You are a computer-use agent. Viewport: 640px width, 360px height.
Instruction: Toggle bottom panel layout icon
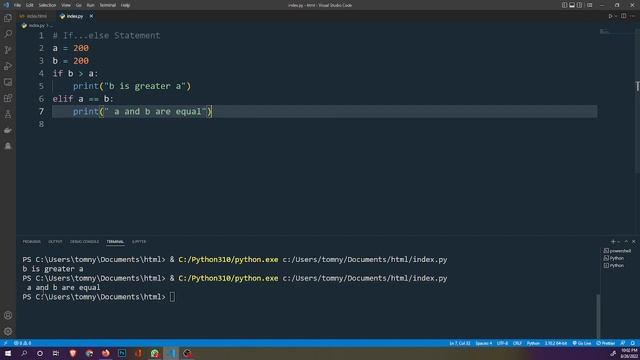point(572,5)
